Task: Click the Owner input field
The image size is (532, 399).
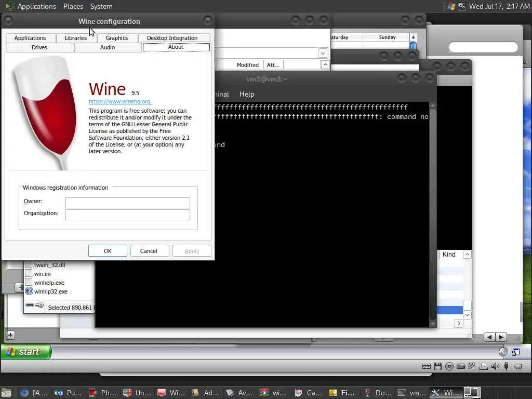Action: (x=128, y=203)
